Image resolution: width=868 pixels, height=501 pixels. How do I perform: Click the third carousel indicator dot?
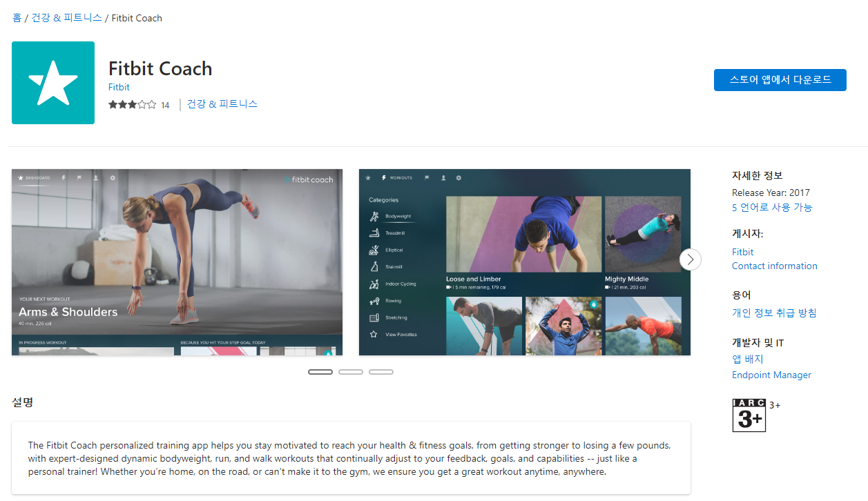pos(381,371)
